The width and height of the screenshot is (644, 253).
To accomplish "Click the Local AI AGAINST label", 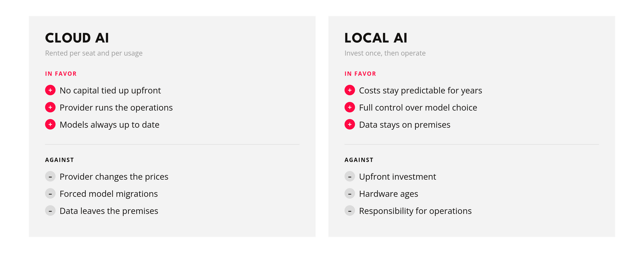I will click(x=359, y=160).
